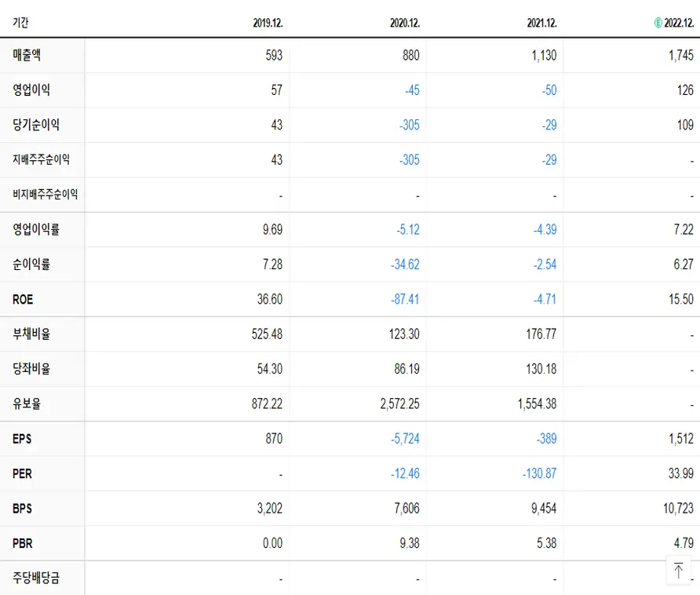Click the 지배주주순이익 row label
This screenshot has width=700, height=595.
click(41, 159)
